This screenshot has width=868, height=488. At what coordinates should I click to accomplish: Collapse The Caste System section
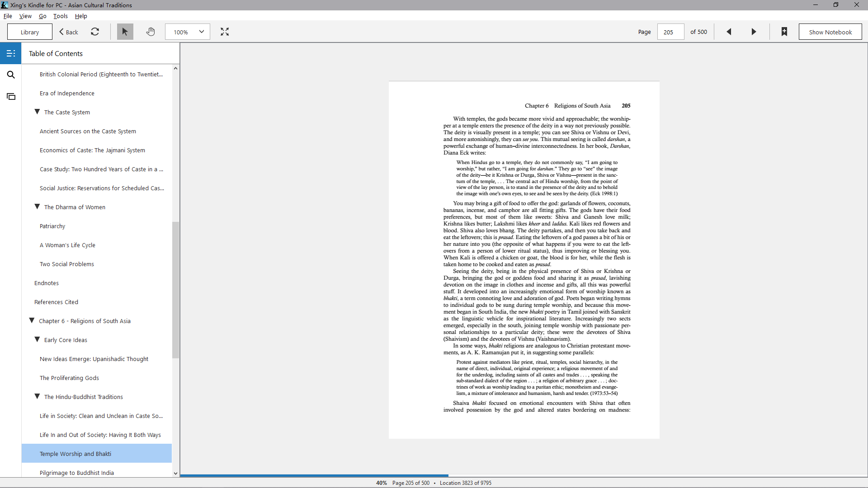[38, 112]
